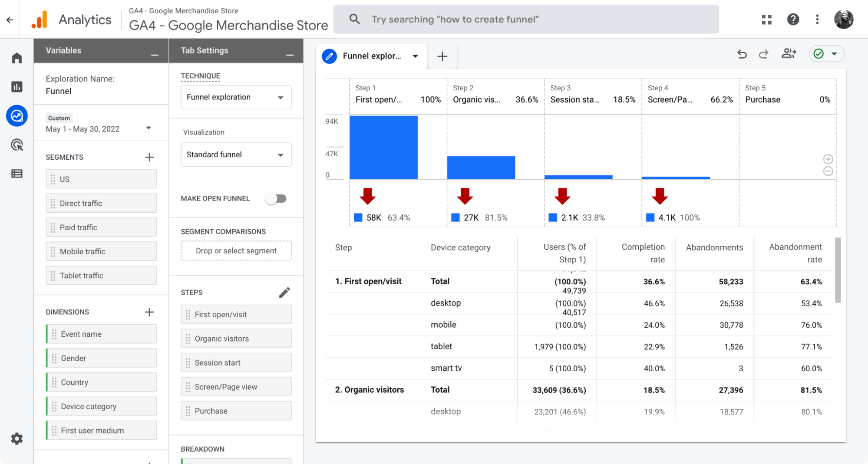Open the Google apps grid
The width and height of the screenshot is (868, 464).
(766, 19)
